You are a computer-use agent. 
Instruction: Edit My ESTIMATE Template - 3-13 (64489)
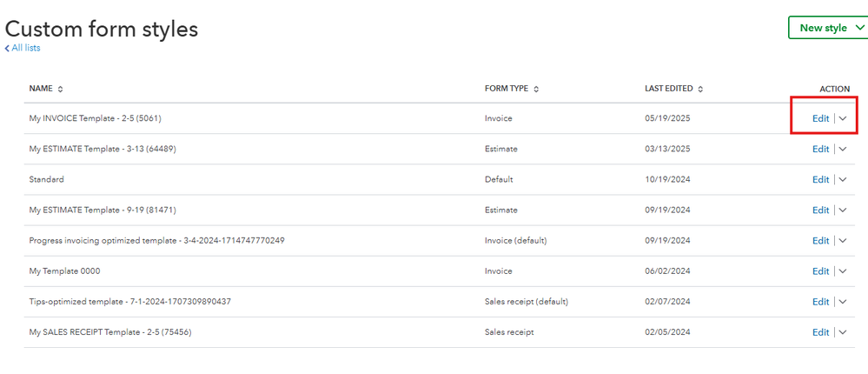click(820, 149)
